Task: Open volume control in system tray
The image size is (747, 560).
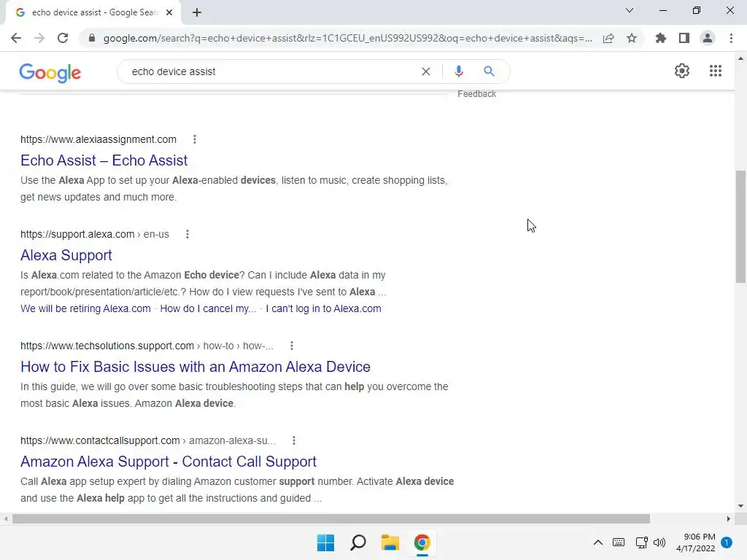Action: coord(659,542)
